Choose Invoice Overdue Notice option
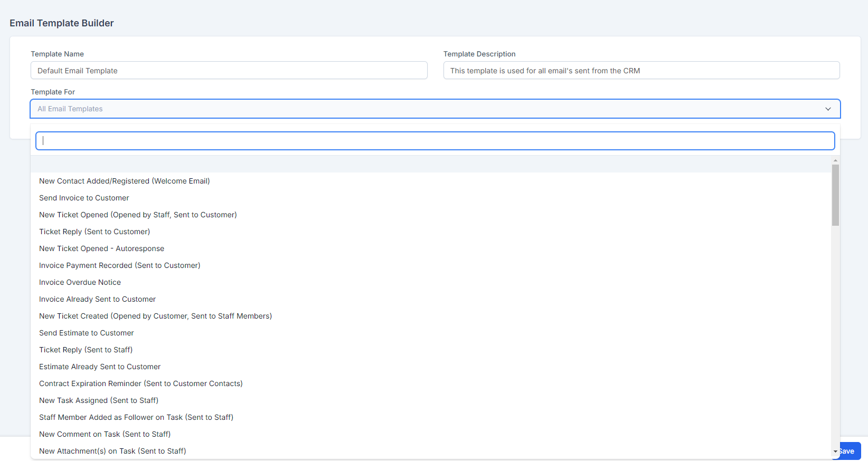 point(80,282)
